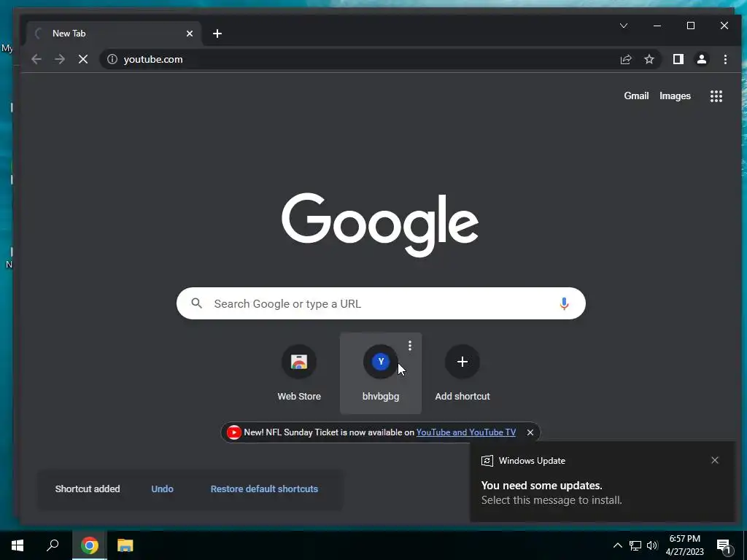Open Images link
This screenshot has height=560, width=747.
point(675,96)
